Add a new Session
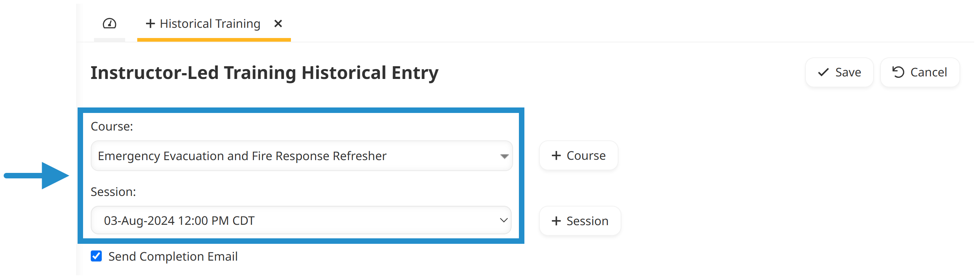The image size is (980, 280). (x=580, y=221)
